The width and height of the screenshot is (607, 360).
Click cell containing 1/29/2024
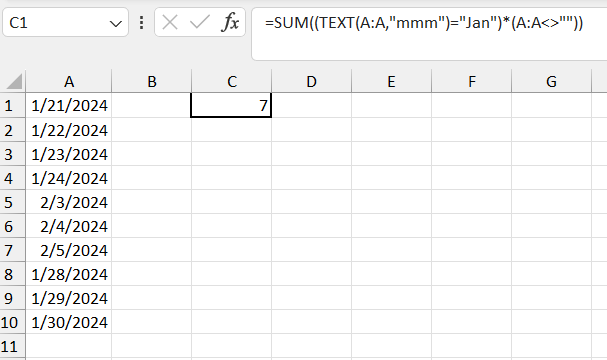(69, 298)
